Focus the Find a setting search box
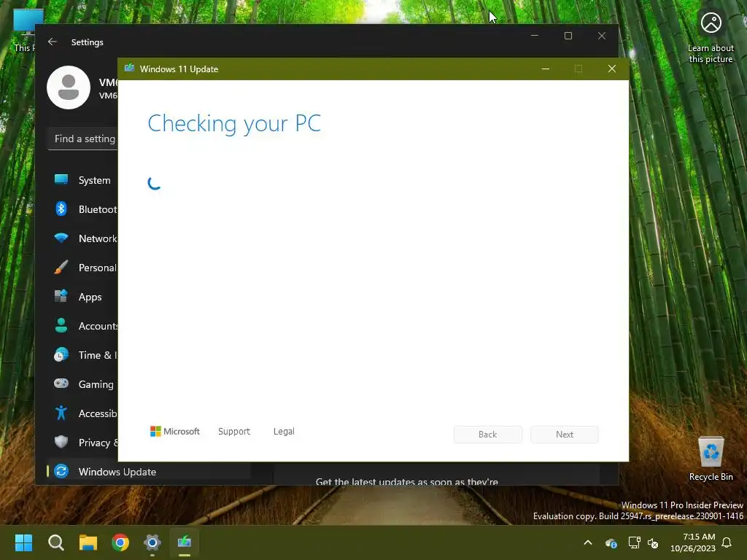This screenshot has width=747, height=560. click(x=83, y=139)
